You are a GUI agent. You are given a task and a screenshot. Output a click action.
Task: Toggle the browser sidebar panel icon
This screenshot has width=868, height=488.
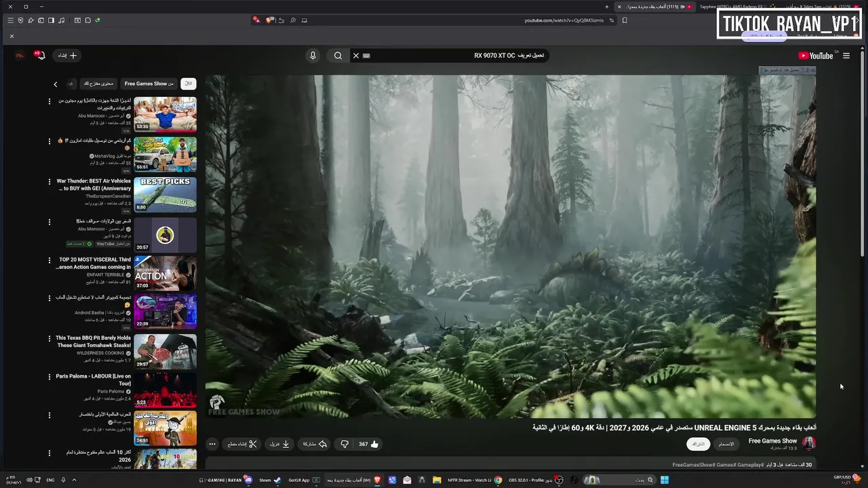pyautogui.click(x=51, y=20)
